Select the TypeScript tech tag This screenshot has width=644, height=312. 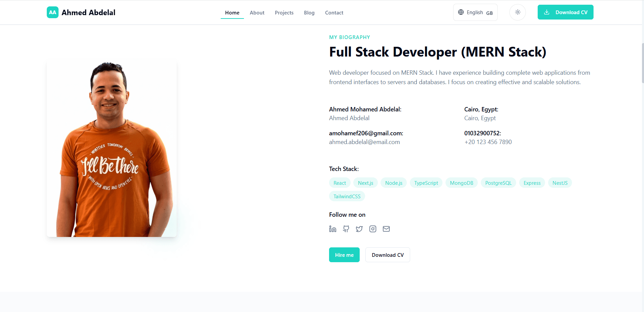tap(426, 183)
